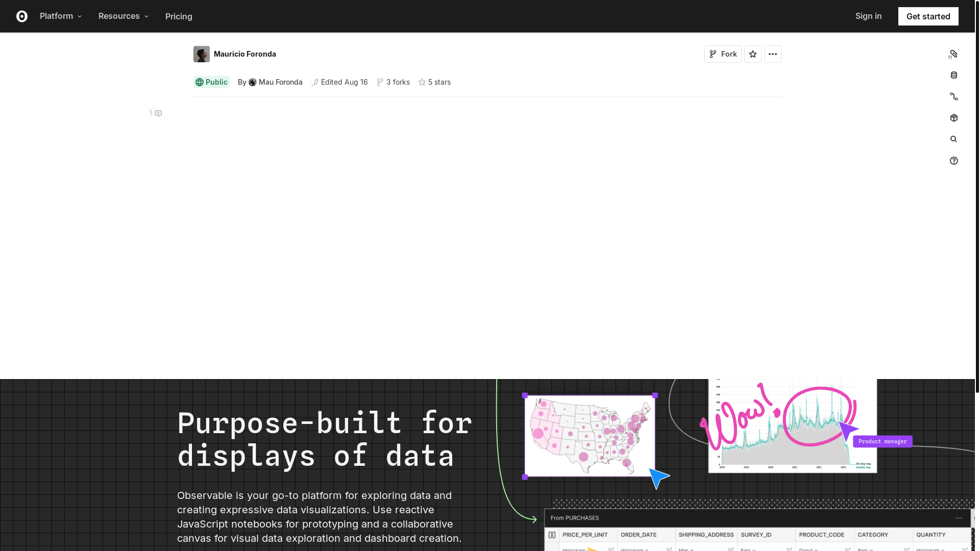The image size is (980, 551).
Task: Fork this notebook
Action: 723,54
